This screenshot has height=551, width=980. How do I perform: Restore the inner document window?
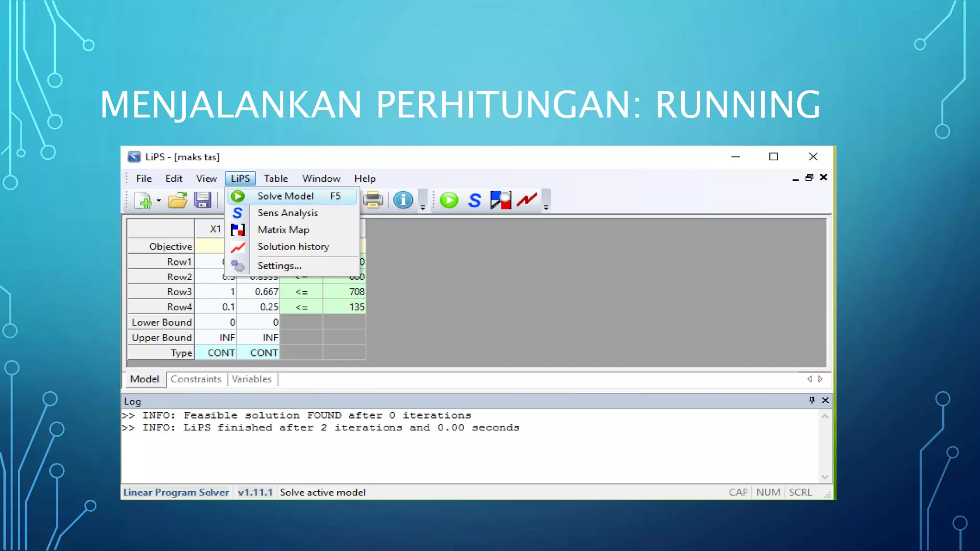pos(809,177)
